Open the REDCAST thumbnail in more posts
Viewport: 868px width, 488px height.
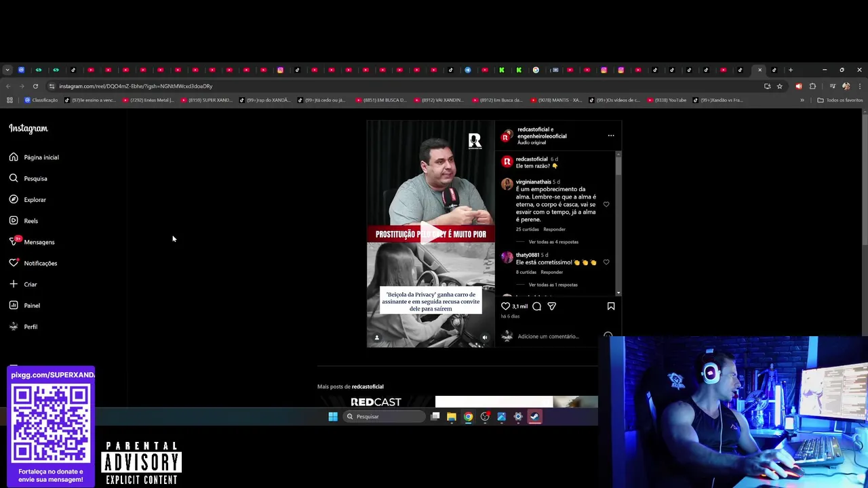(376, 402)
